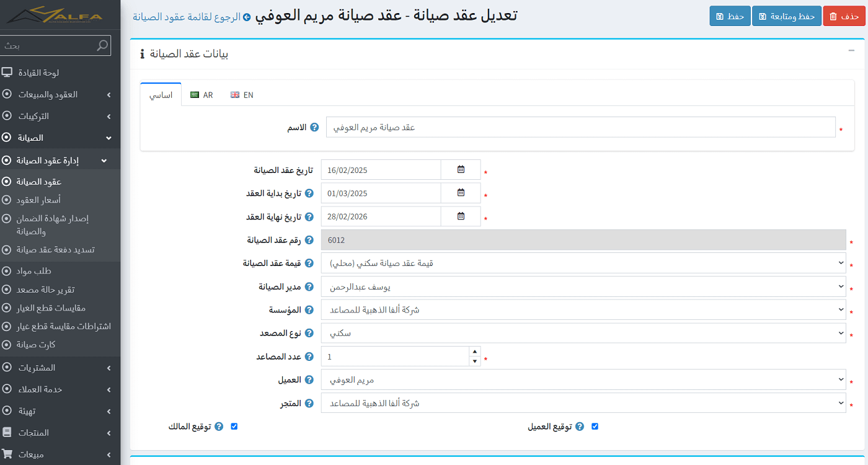Open calendar picker for تاريخ نهاية العقد
The height and width of the screenshot is (465, 868).
[461, 216]
